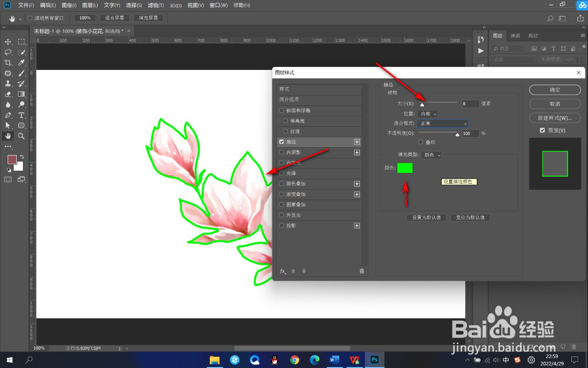The image size is (588, 368).
Task: Enable Texture checkbox
Action: [285, 131]
